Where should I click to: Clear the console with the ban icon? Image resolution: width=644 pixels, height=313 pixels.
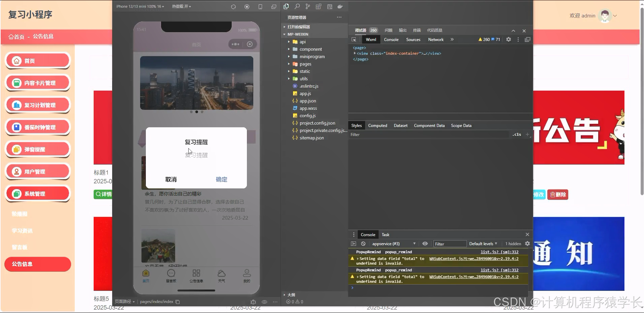(363, 244)
